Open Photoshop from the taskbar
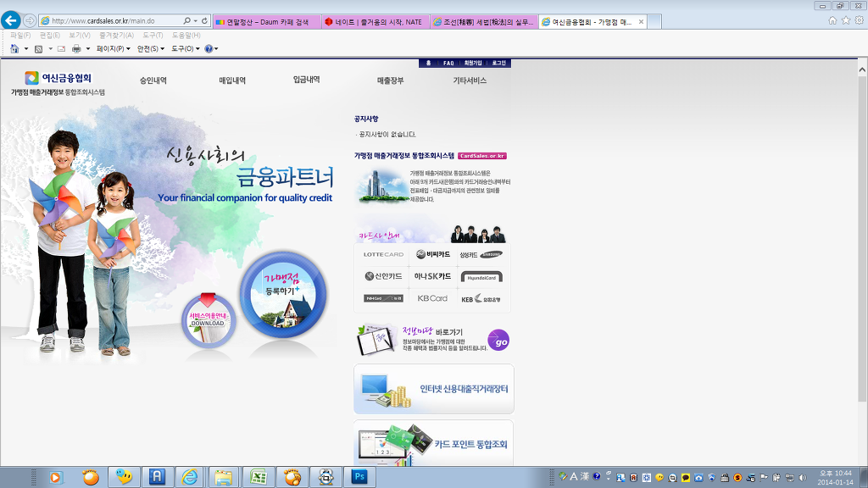 pyautogui.click(x=359, y=477)
